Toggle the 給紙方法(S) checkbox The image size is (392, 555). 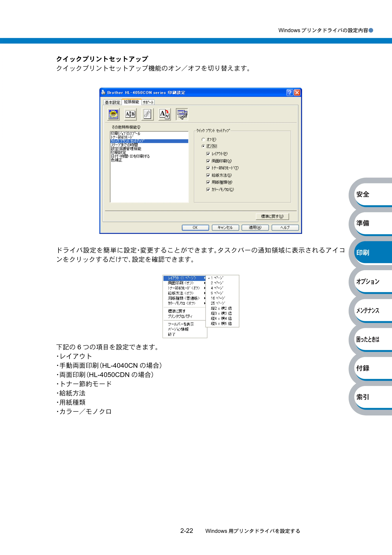[208, 175]
